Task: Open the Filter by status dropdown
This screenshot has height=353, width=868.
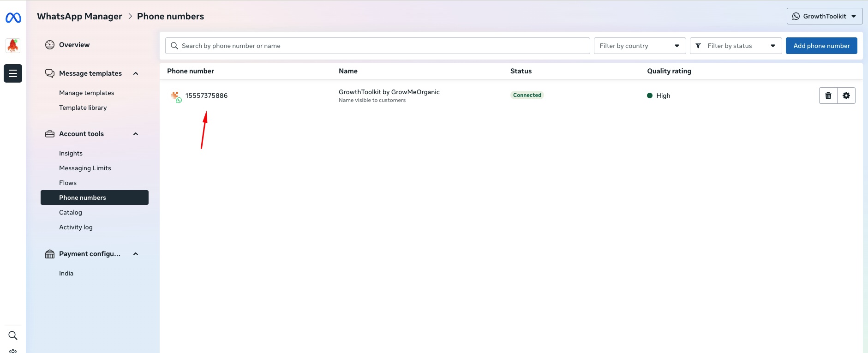Action: pyautogui.click(x=736, y=46)
